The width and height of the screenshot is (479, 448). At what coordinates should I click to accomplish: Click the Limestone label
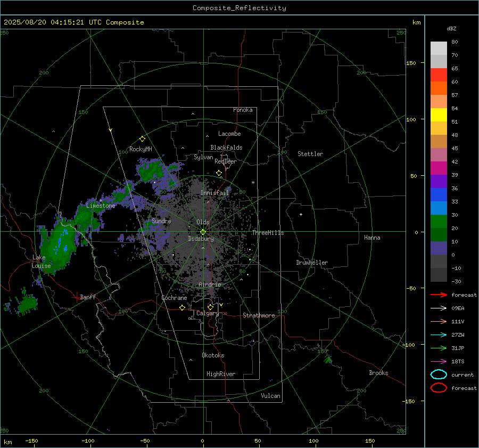[101, 206]
